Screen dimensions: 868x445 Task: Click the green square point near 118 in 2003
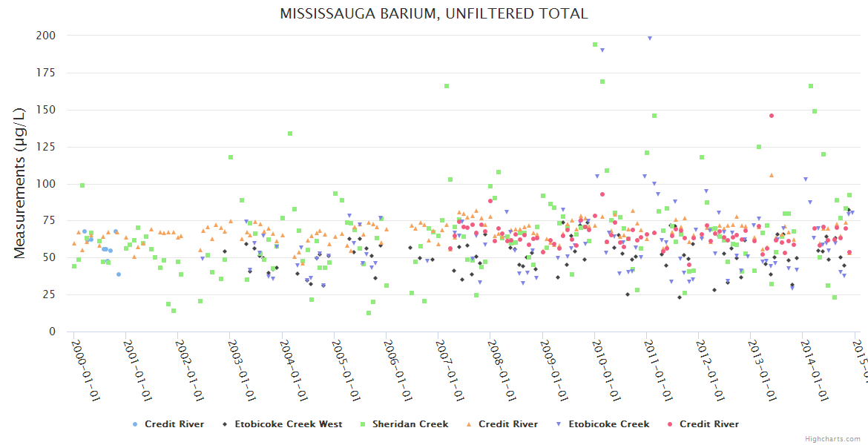[x=231, y=157]
